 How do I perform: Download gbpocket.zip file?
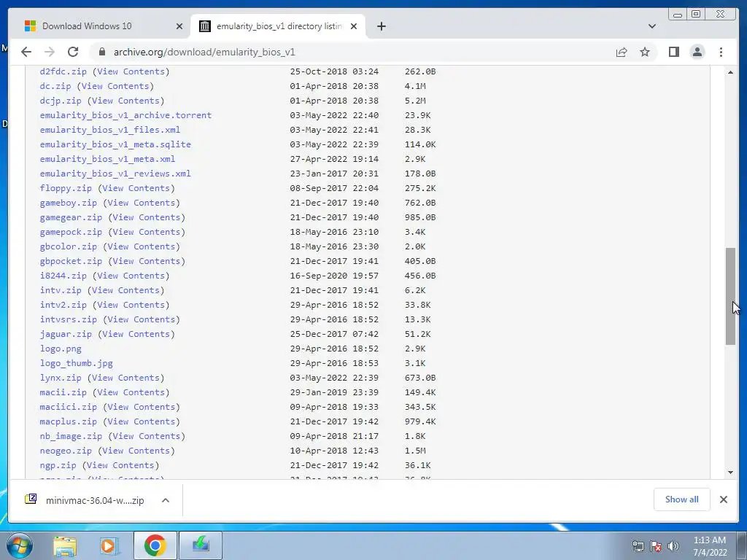coord(71,261)
